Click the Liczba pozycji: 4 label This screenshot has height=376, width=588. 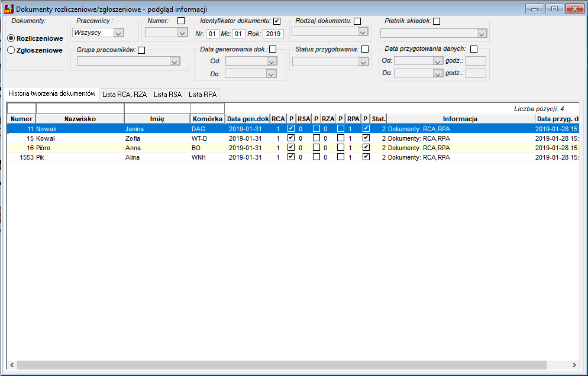point(539,109)
